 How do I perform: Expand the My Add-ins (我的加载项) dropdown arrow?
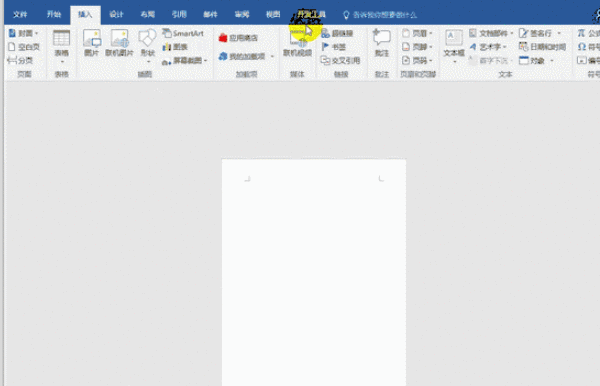(x=272, y=57)
